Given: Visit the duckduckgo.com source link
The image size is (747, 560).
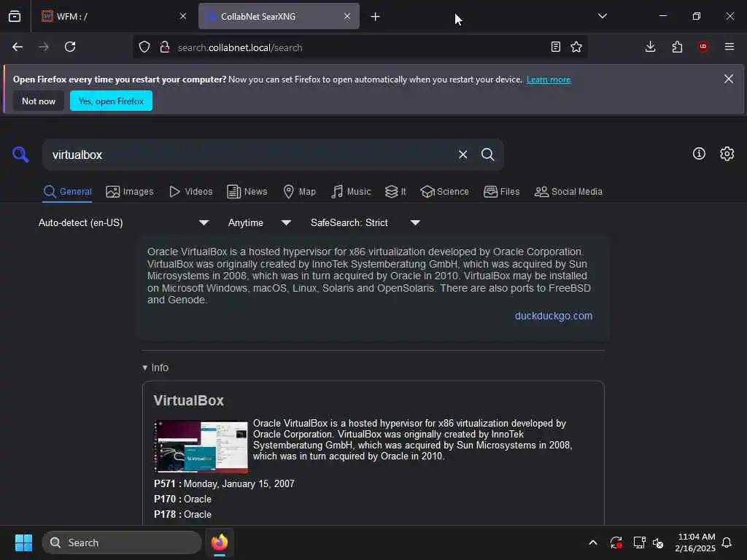Looking at the screenshot, I should coord(553,316).
